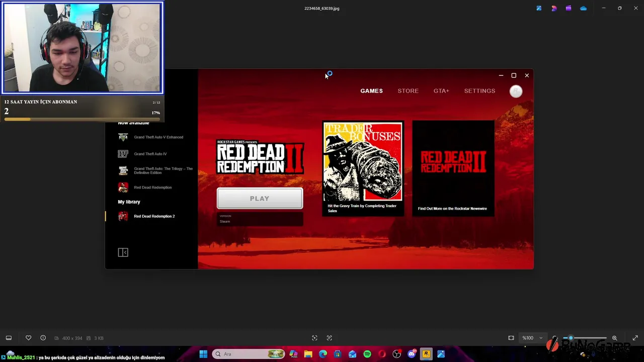Open Microsoft 365 from the taskbar
The height and width of the screenshot is (362, 644).
tap(293, 354)
